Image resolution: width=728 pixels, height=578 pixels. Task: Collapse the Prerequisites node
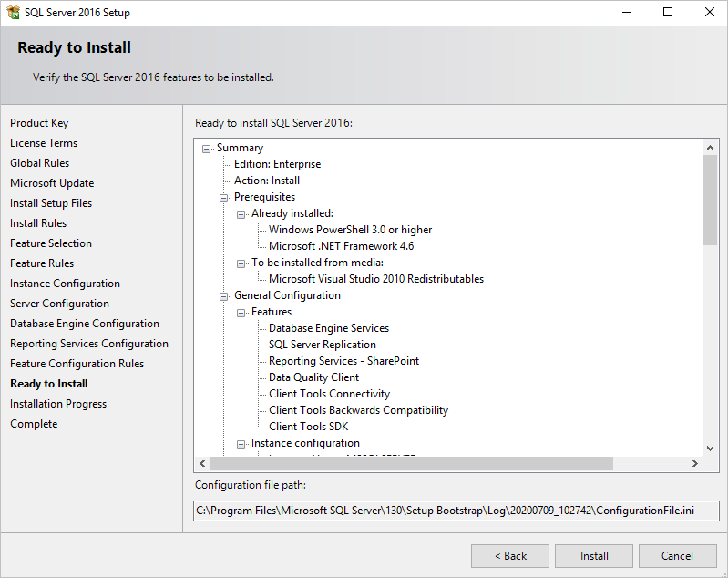pyautogui.click(x=223, y=199)
